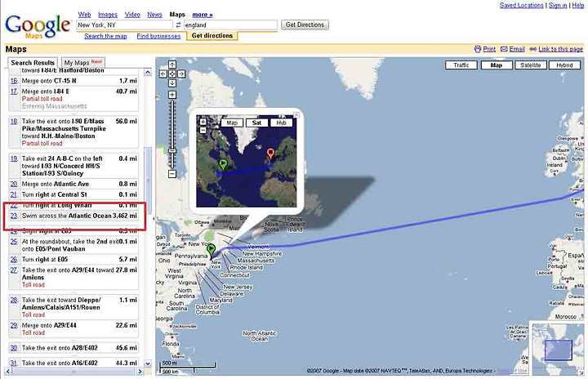Click the zoom slider handle on the map
This screenshot has height=379, width=588.
pos(172,151)
